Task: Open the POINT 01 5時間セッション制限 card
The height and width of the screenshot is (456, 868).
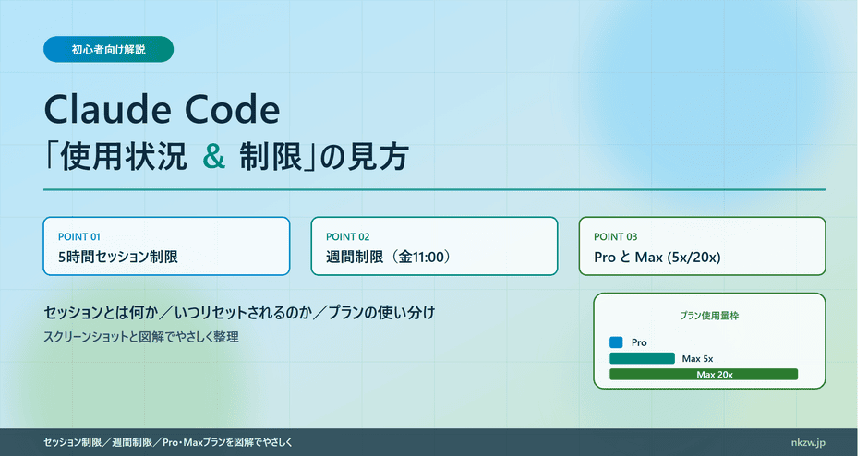Action: point(166,246)
